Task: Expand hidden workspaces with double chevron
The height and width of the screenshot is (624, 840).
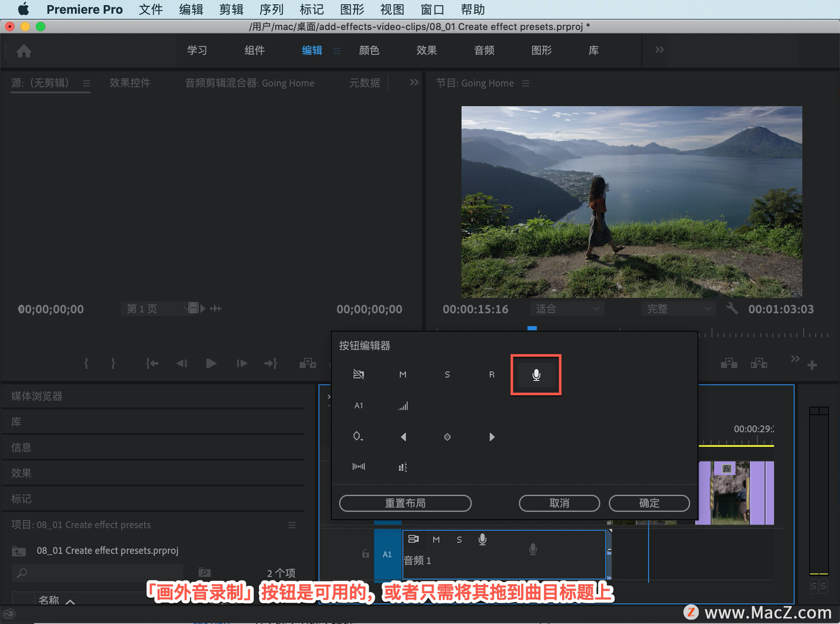Action: coord(659,50)
